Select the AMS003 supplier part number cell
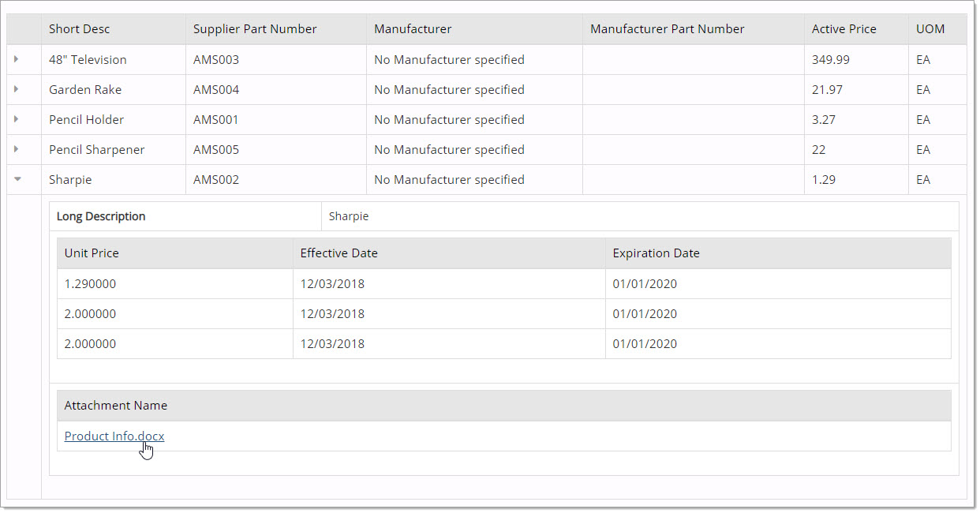 (x=216, y=60)
